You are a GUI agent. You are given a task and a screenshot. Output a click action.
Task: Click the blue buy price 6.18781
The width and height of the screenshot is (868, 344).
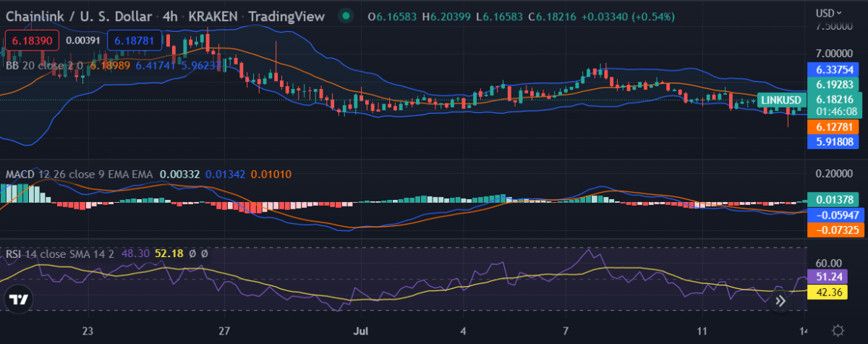pyautogui.click(x=133, y=41)
